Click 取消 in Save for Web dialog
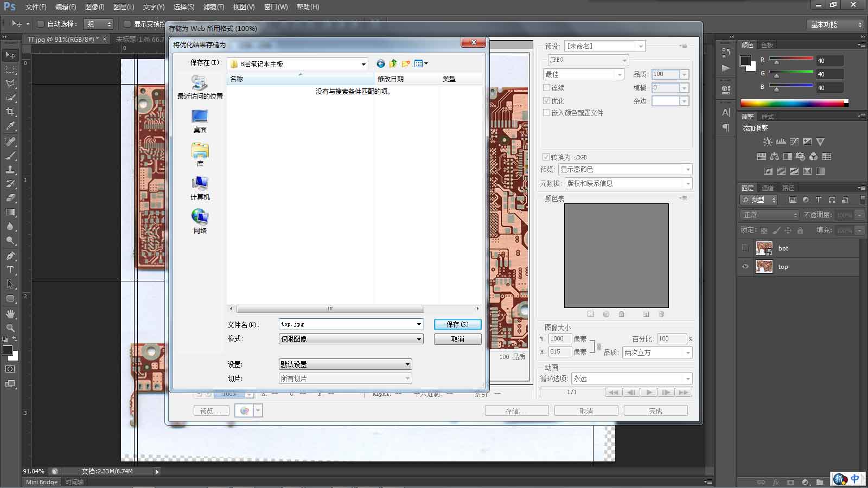The image size is (868, 488). pyautogui.click(x=586, y=411)
